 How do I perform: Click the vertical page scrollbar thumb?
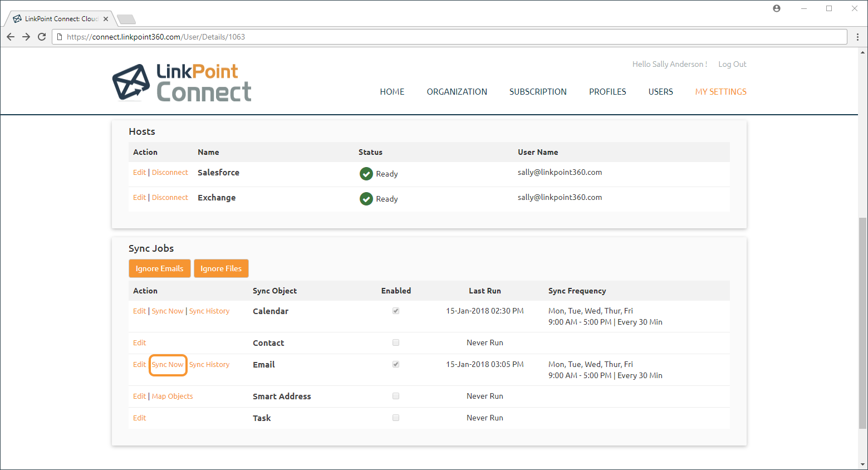[x=863, y=323]
